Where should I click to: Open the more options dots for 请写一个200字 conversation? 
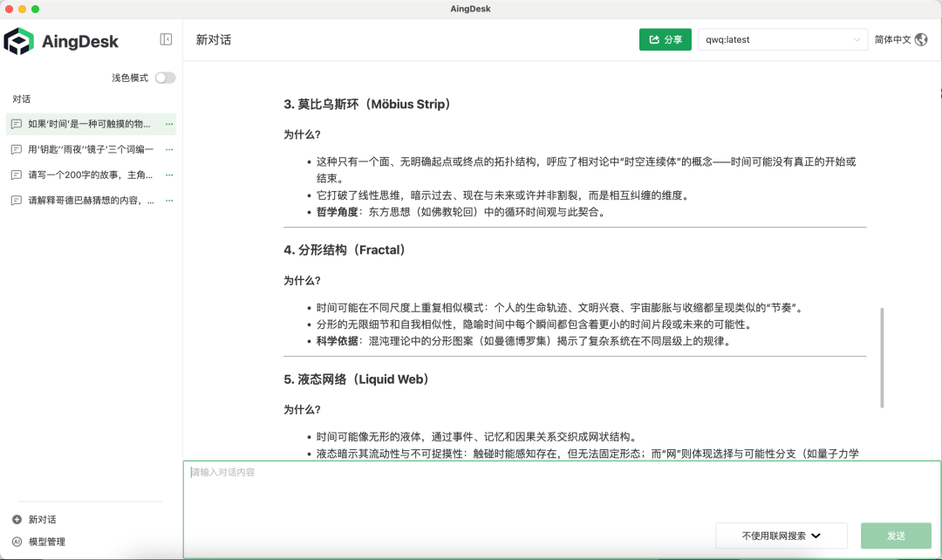click(x=169, y=174)
